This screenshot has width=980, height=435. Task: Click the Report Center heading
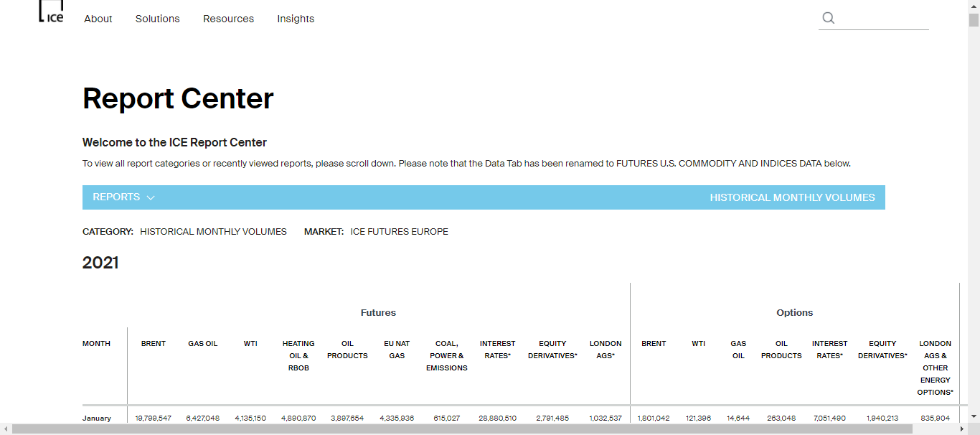pos(178,98)
